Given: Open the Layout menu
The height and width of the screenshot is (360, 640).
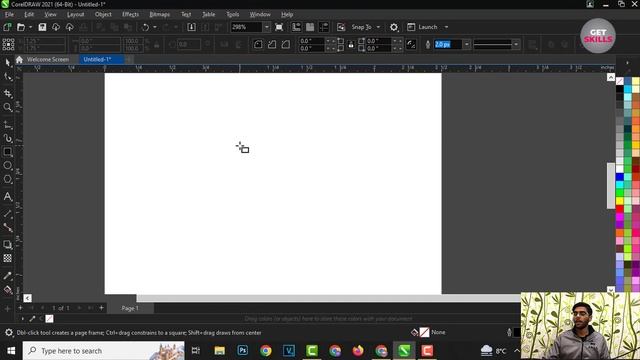Looking at the screenshot, I should (76, 14).
